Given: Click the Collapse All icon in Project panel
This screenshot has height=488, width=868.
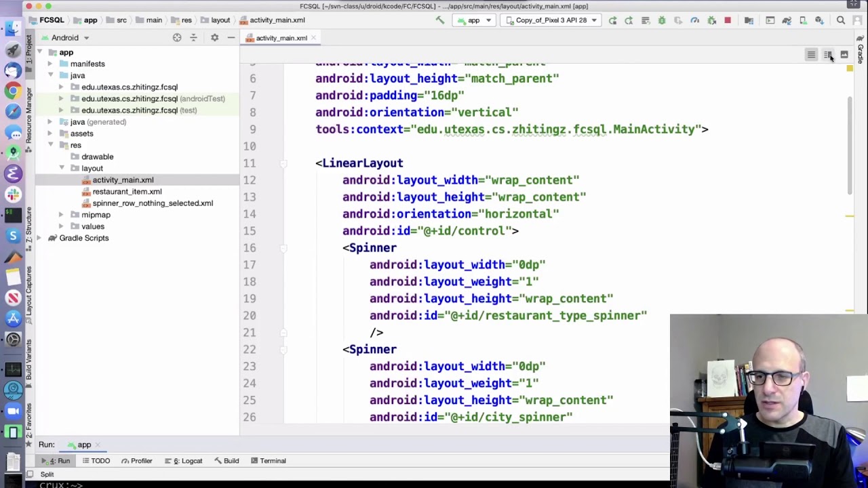Looking at the screenshot, I should point(193,38).
